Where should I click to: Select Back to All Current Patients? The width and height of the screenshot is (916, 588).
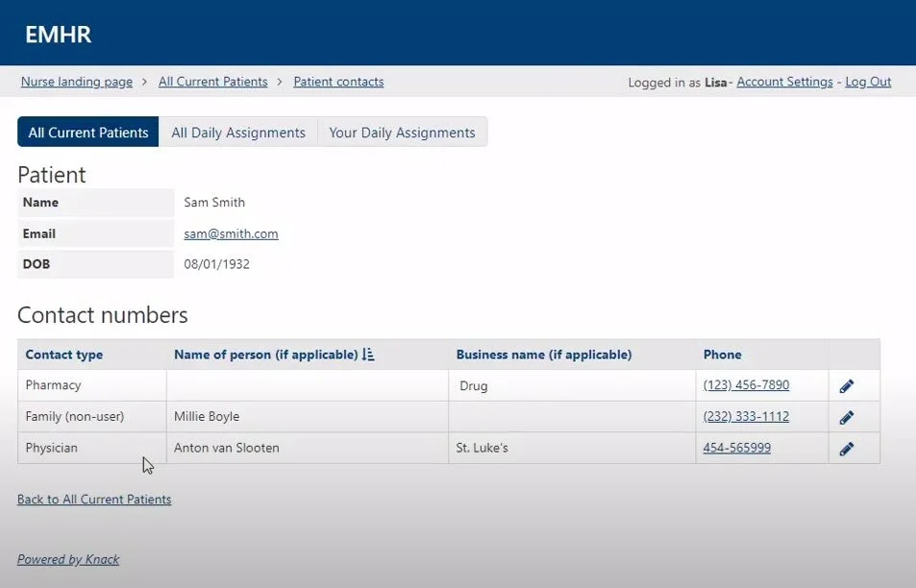click(93, 499)
